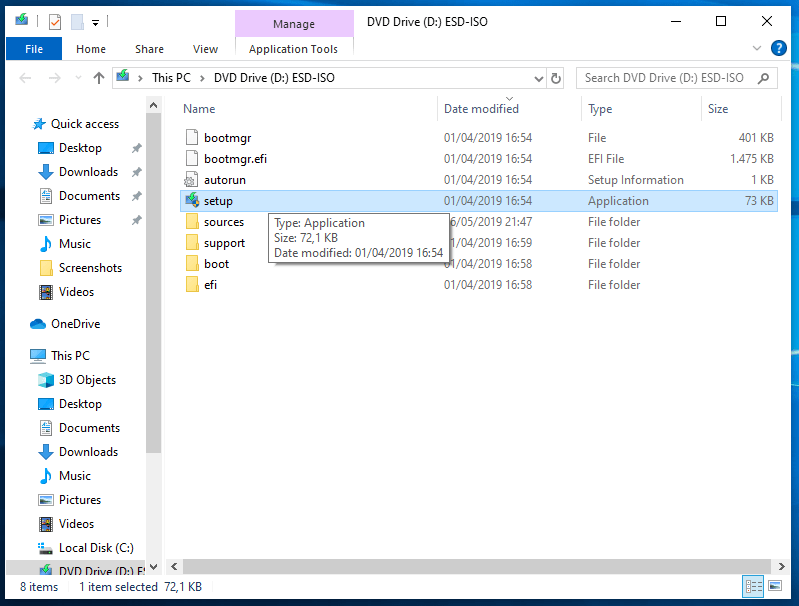Click horizontal scrollbar left arrow
The image size is (799, 606).
pos(174,566)
